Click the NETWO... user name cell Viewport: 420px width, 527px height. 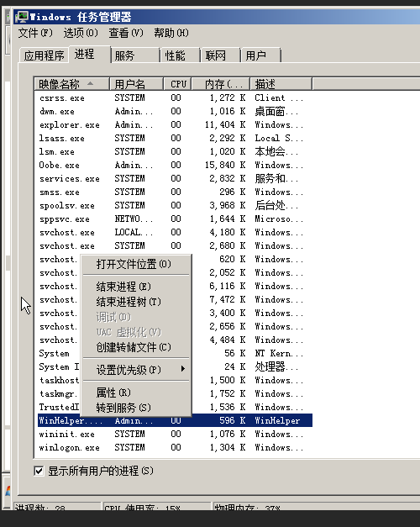[134, 219]
